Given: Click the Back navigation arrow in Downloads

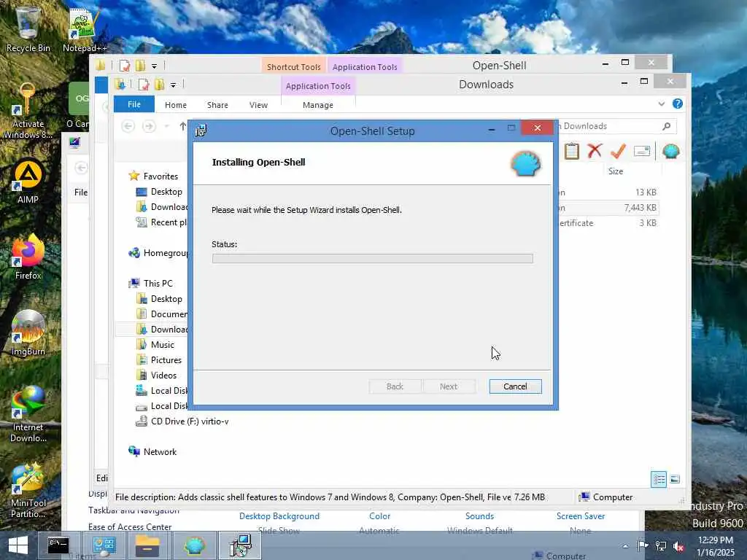Looking at the screenshot, I should point(128,126).
